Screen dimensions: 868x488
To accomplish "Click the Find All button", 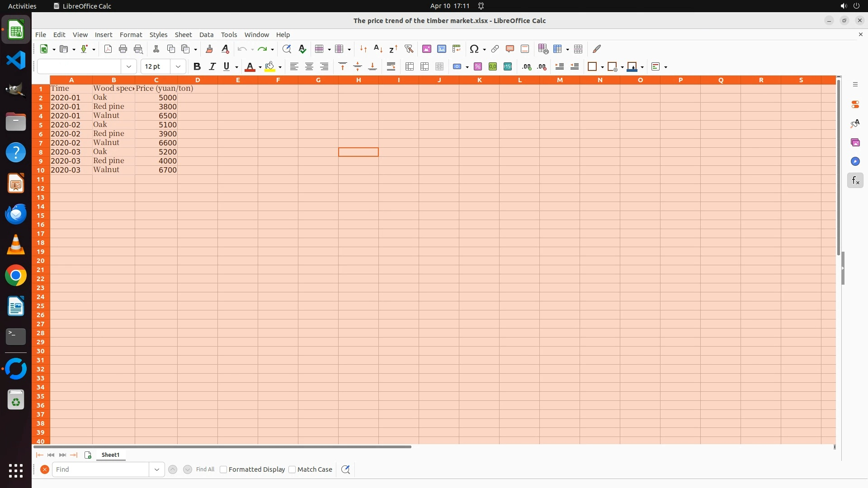I will 205,469.
